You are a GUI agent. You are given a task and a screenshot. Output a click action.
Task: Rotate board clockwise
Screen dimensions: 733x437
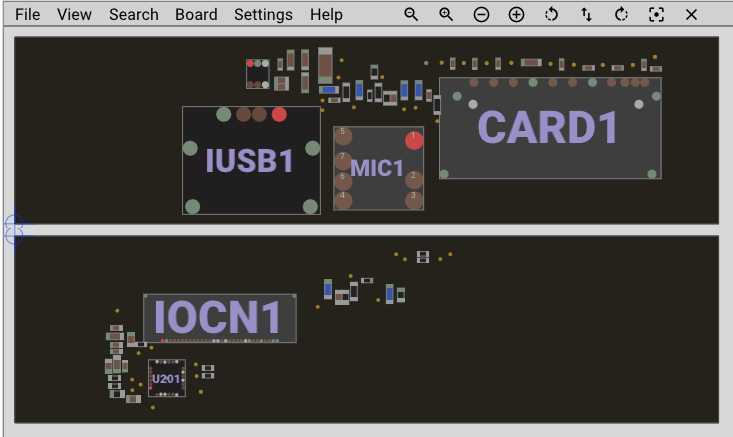621,15
